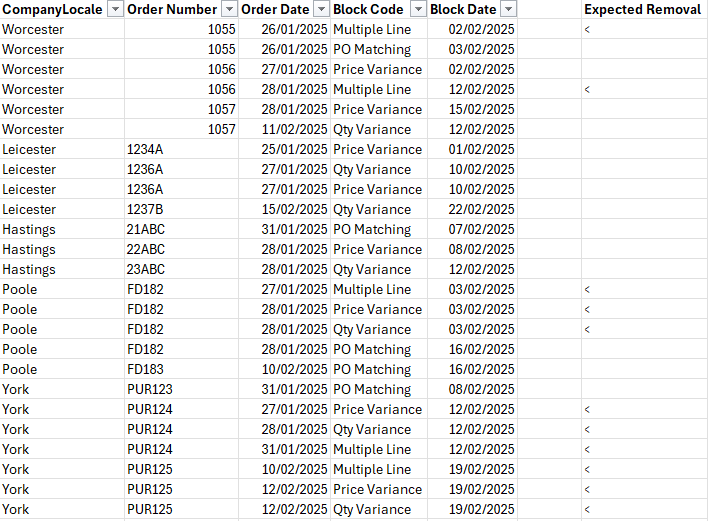This screenshot has width=708, height=521.
Task: Expand the Order Date filter arrow
Action: tap(321, 9)
